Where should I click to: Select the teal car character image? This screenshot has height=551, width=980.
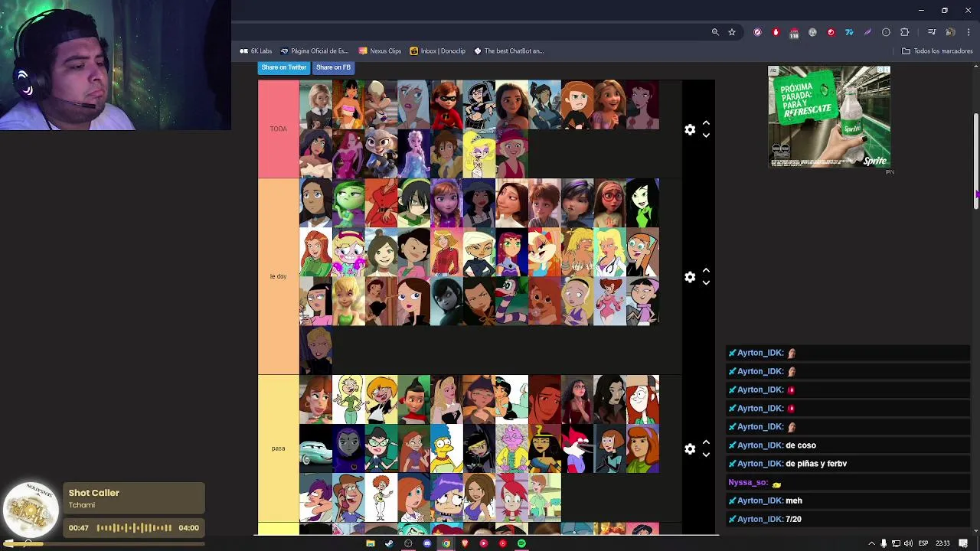(x=315, y=449)
